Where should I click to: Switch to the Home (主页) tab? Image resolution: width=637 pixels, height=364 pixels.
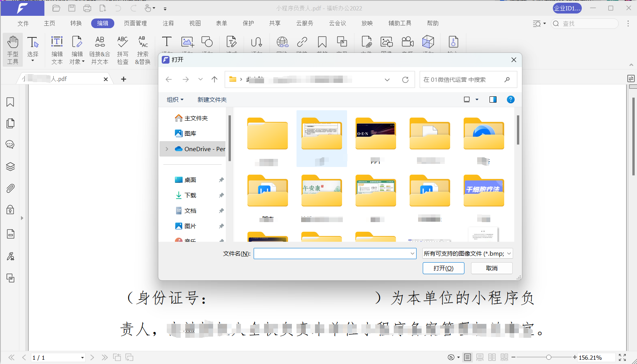[x=49, y=24]
